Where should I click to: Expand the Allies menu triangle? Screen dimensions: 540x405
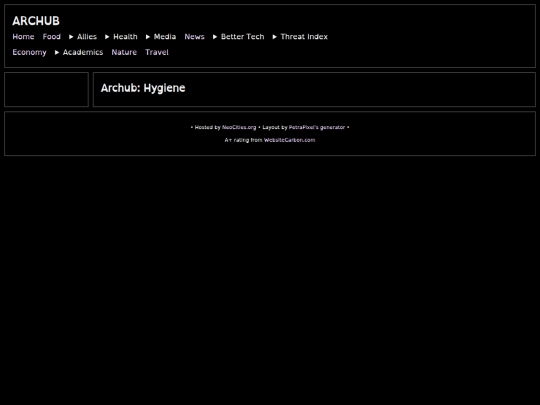71,37
